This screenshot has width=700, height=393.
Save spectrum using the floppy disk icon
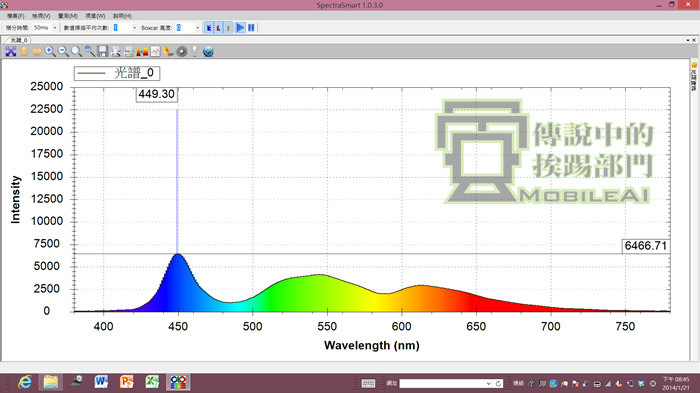pyautogui.click(x=103, y=51)
